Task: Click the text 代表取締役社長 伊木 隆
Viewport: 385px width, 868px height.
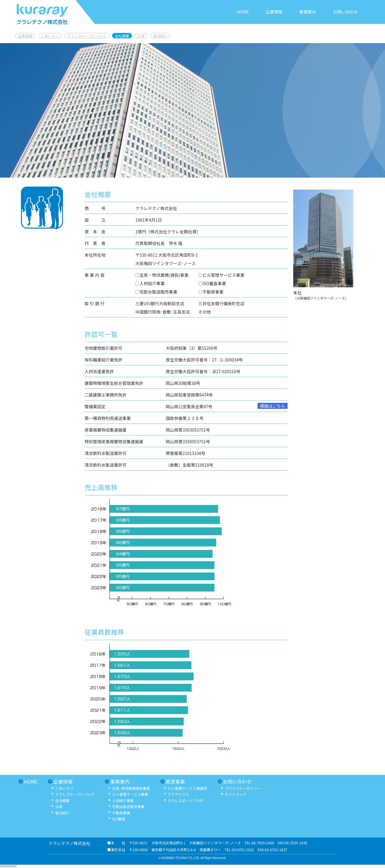Action: click(x=159, y=244)
